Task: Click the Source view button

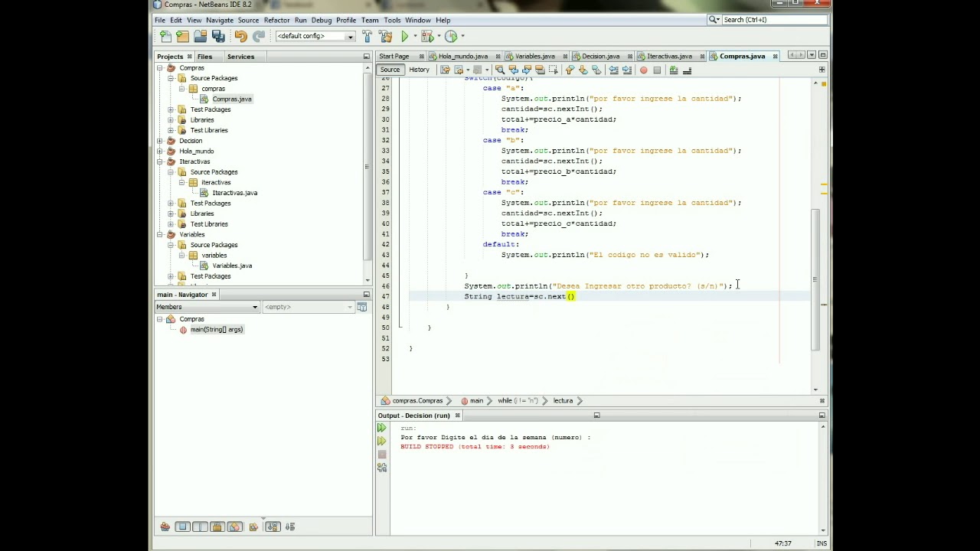Action: pyautogui.click(x=390, y=70)
